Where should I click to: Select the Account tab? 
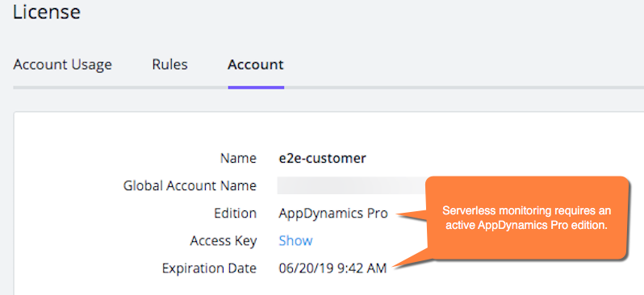(256, 64)
